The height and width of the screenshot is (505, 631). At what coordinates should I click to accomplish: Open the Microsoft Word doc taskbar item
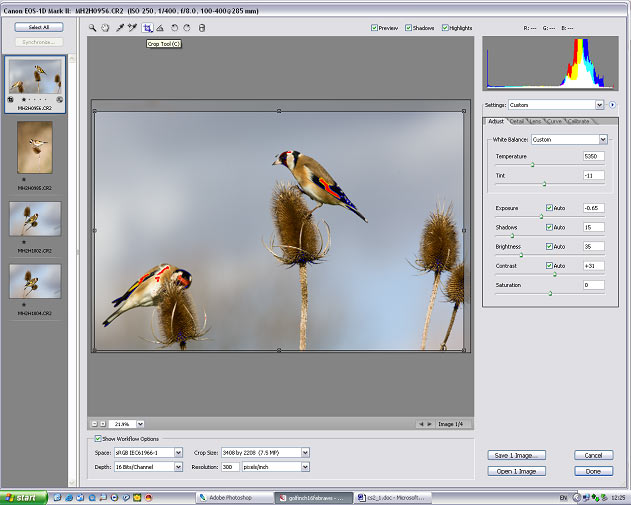pyautogui.click(x=393, y=498)
